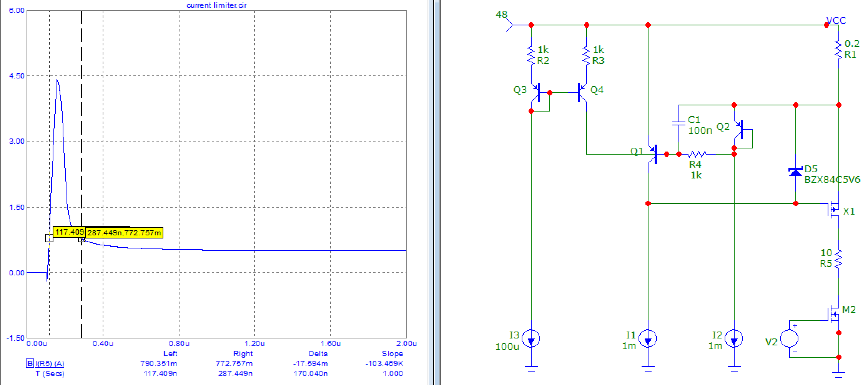Click the Slope column header
Viewport: 868px width, 385px height.
point(392,353)
